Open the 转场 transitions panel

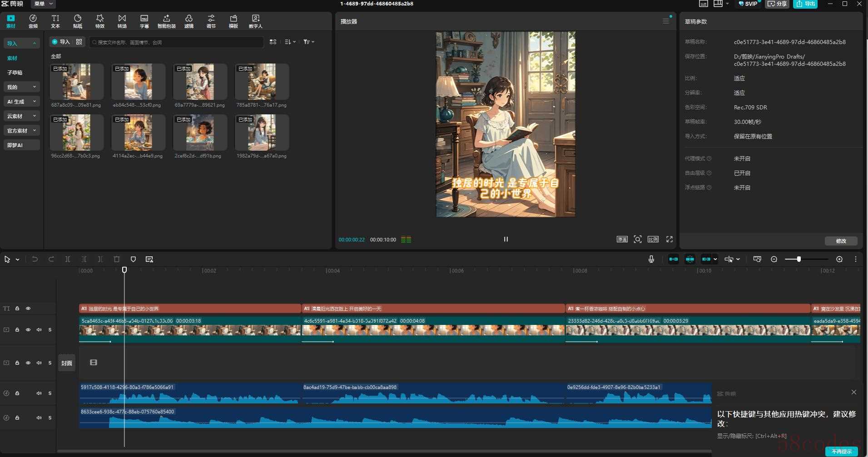122,21
